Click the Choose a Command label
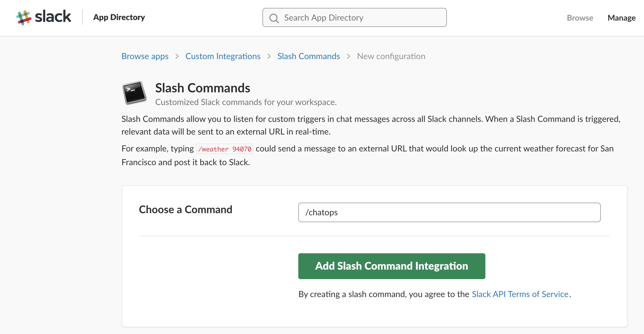The image size is (644, 334). tap(186, 210)
